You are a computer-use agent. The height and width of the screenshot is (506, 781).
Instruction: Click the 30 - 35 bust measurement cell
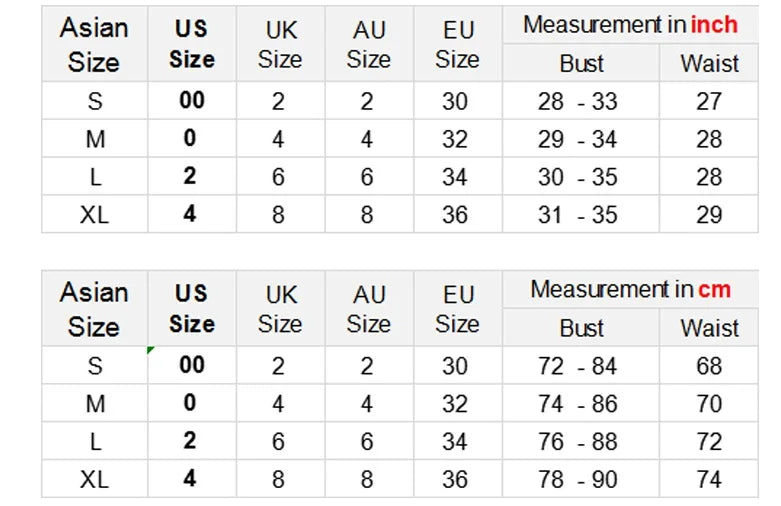579,177
